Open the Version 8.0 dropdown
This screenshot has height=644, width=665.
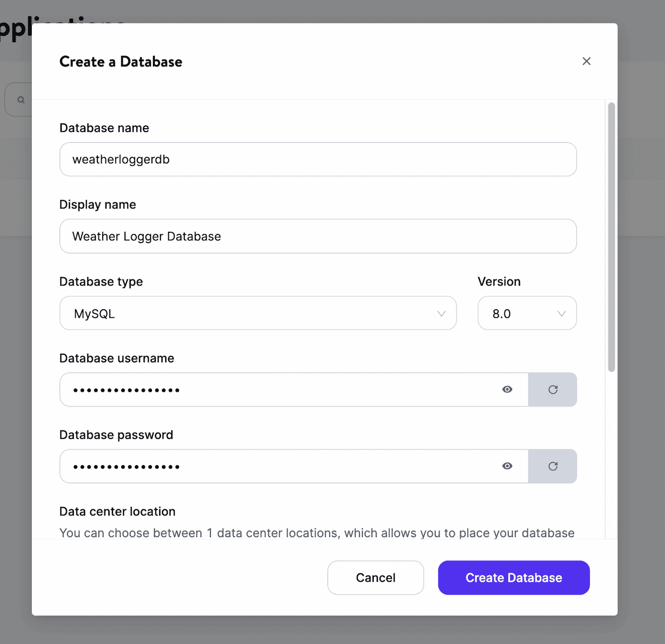pos(527,313)
